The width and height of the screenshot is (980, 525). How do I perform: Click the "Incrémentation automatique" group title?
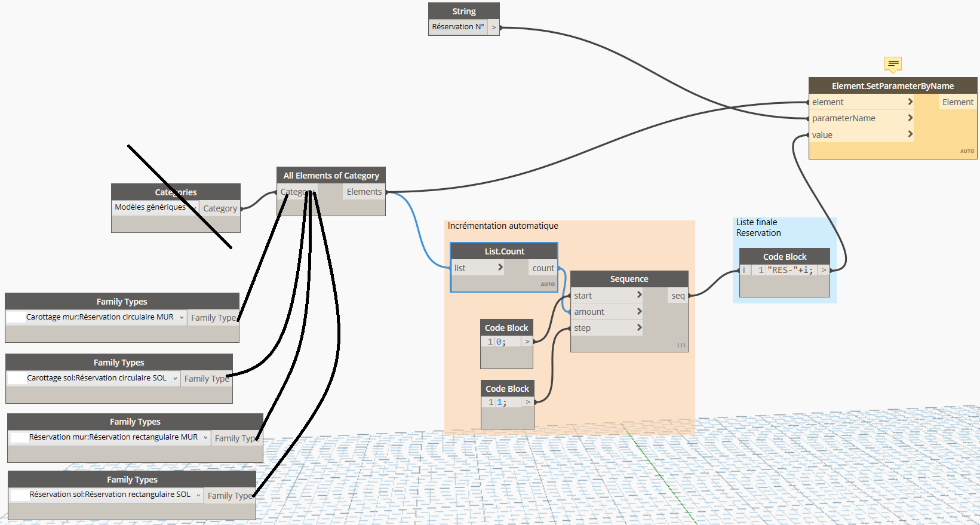click(x=503, y=226)
